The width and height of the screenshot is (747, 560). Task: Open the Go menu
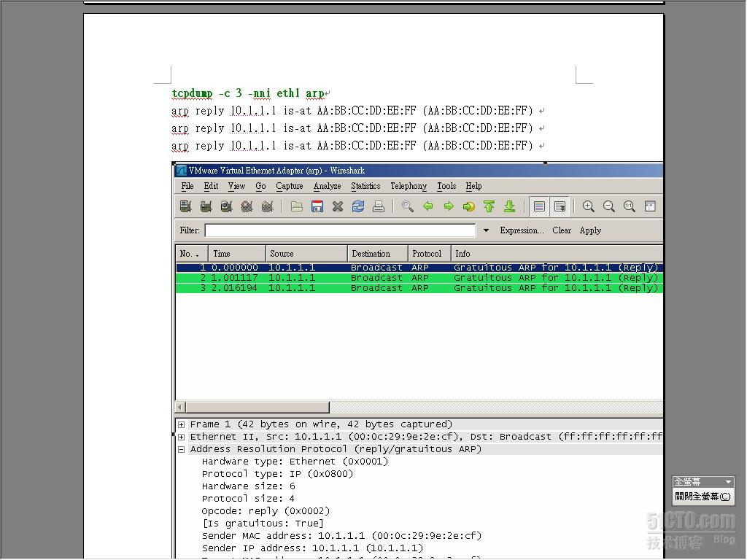click(260, 186)
